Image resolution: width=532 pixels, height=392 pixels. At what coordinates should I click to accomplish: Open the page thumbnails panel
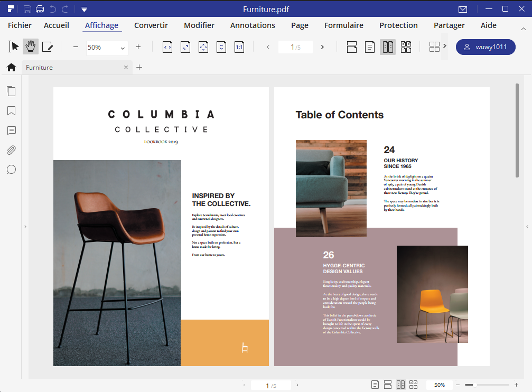[11, 91]
